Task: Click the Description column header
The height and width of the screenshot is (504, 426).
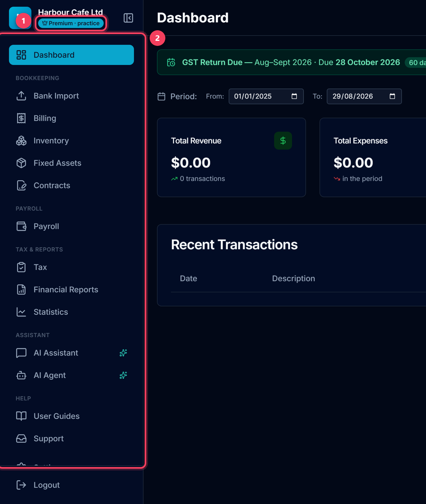Action: (294, 278)
